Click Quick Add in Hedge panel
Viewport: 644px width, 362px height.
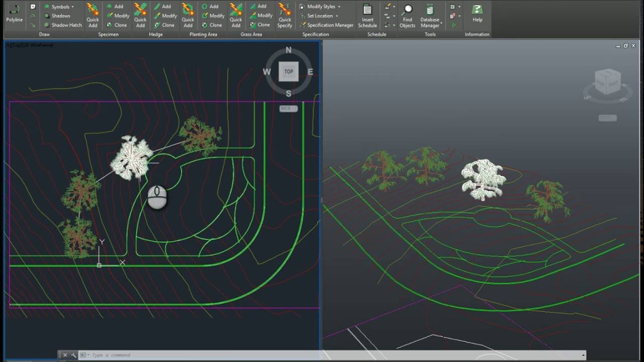pos(140,16)
